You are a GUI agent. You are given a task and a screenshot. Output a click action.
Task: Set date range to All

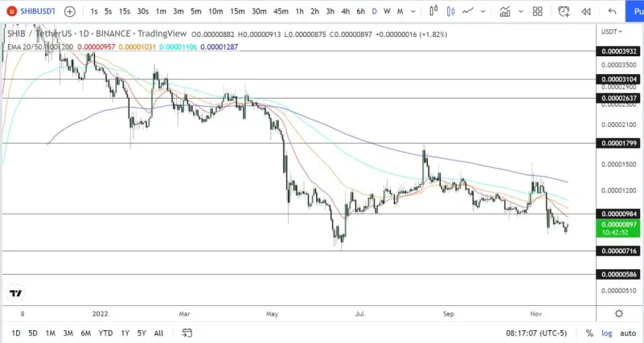click(158, 333)
